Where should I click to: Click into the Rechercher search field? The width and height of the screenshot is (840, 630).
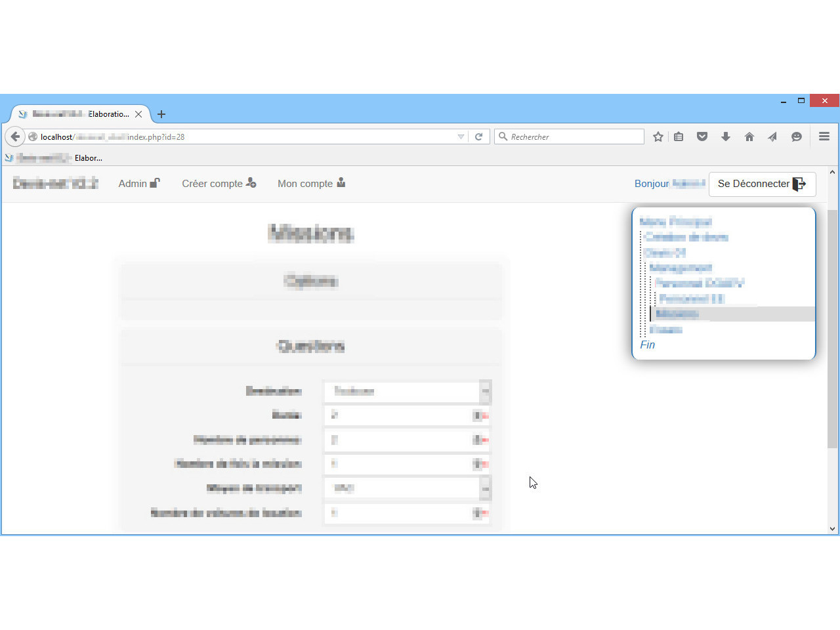click(569, 136)
